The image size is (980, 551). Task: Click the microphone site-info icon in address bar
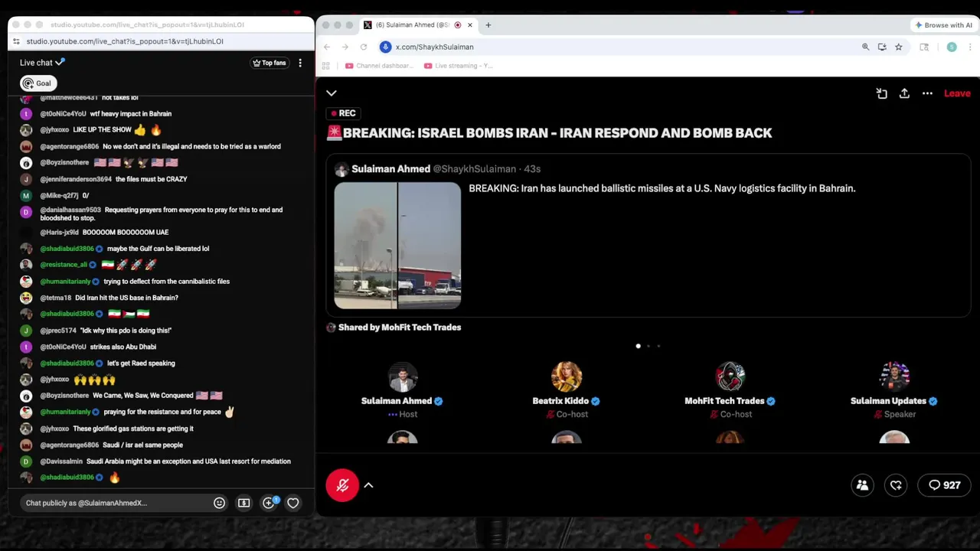[x=386, y=47]
